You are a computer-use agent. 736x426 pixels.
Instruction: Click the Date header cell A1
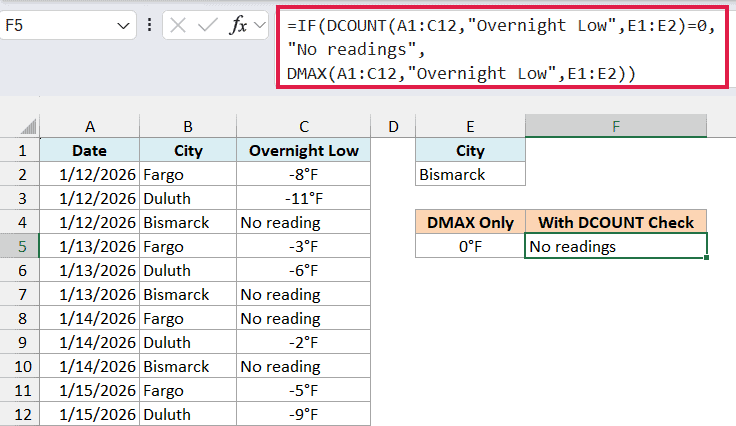90,151
